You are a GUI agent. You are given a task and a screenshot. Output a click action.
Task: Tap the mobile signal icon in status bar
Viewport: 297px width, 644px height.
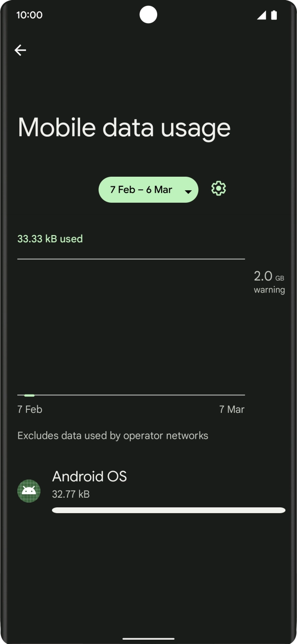point(261,14)
